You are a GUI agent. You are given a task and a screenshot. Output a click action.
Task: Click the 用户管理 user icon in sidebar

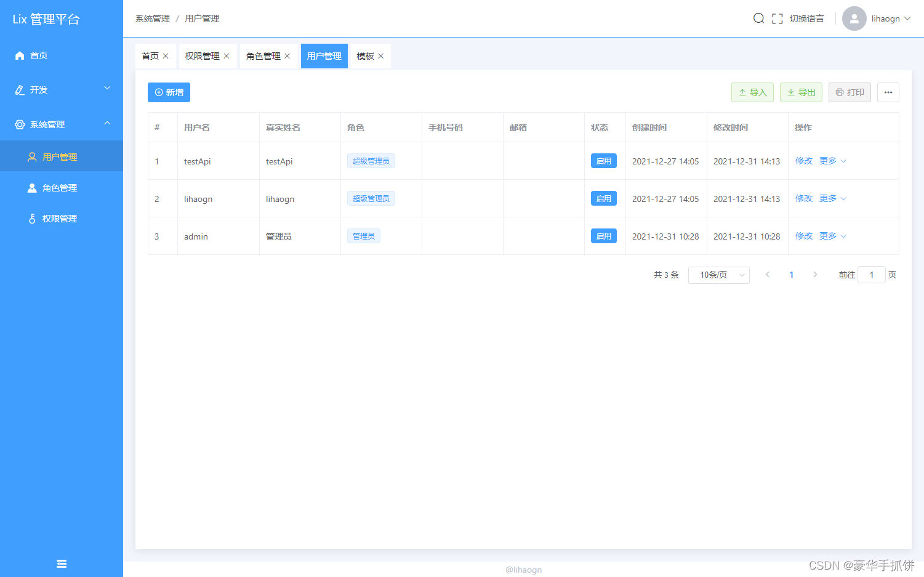point(32,157)
